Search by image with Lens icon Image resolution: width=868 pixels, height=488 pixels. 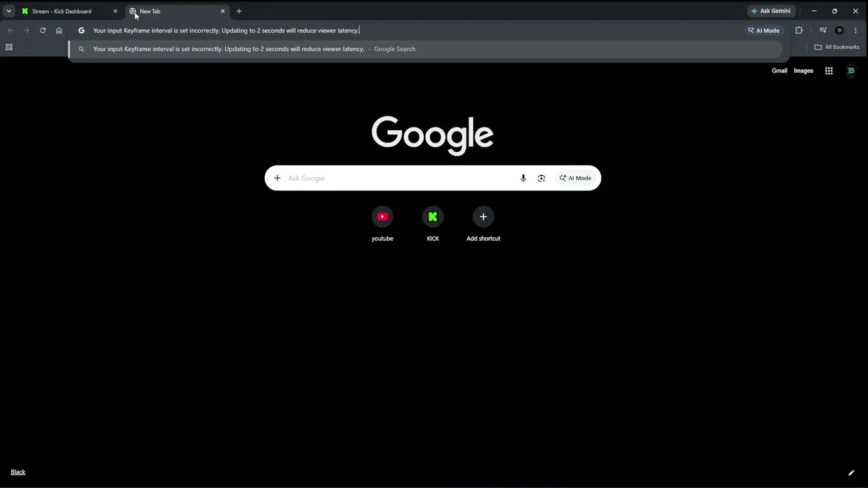(x=541, y=178)
